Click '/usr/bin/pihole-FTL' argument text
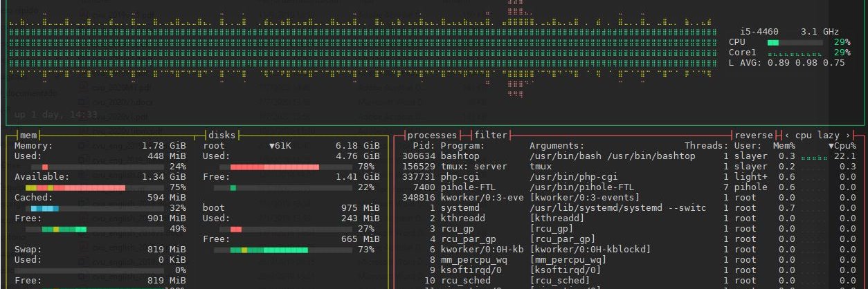The width and height of the screenshot is (868, 289). point(582,187)
